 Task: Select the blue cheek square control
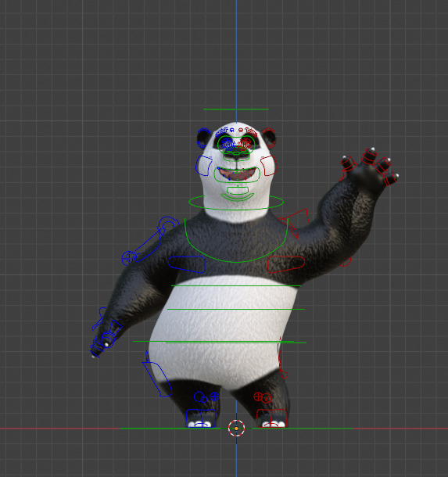click(204, 166)
